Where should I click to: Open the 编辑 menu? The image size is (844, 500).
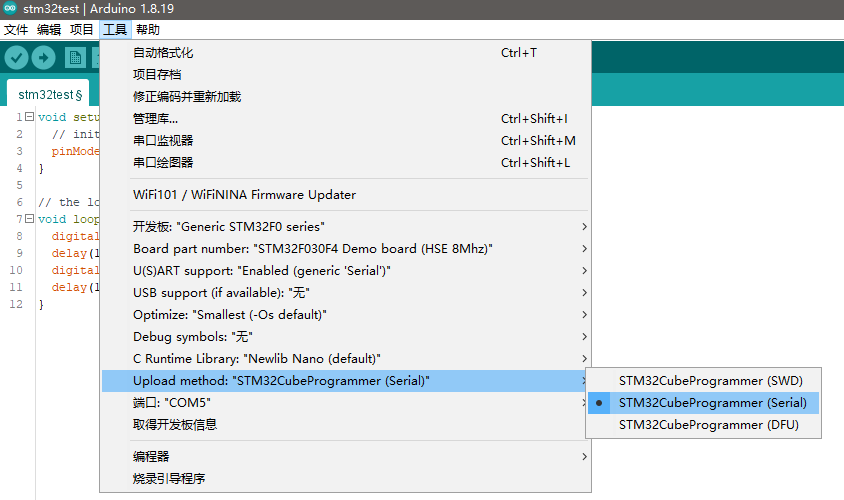click(x=49, y=30)
